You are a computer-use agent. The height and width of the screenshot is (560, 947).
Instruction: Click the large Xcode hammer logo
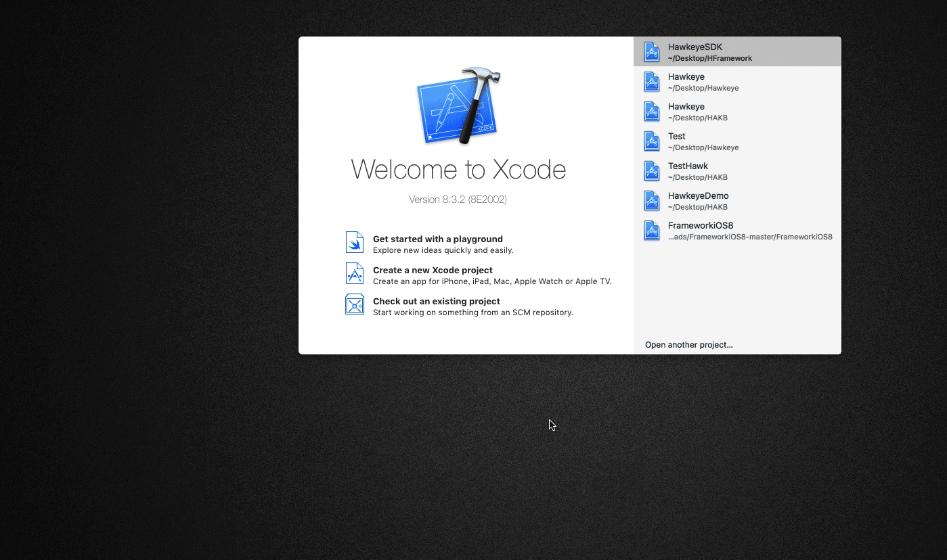point(458,105)
